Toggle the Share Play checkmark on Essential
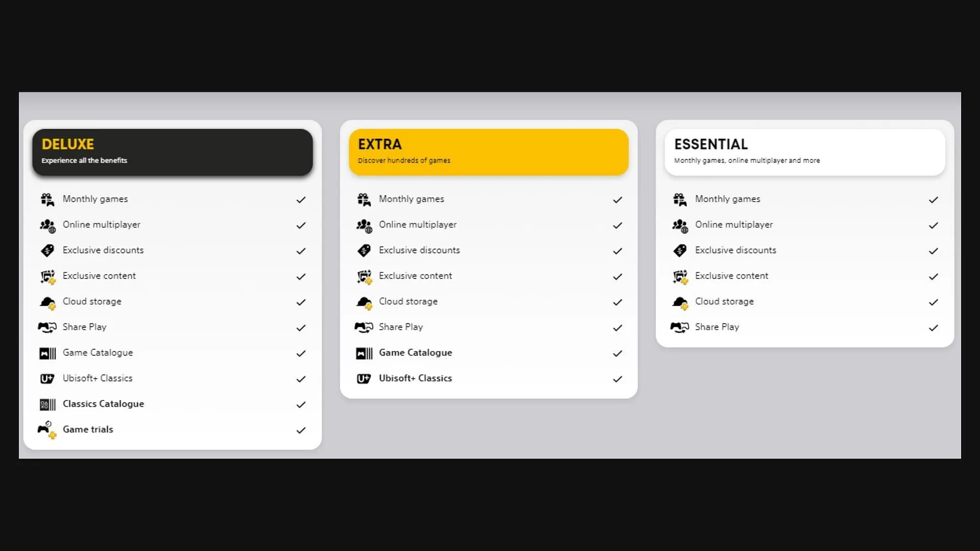Screen dimensions: 980x551 [x=933, y=328]
